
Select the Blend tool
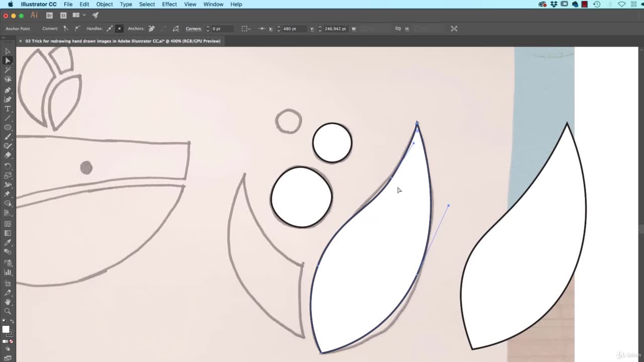8,252
